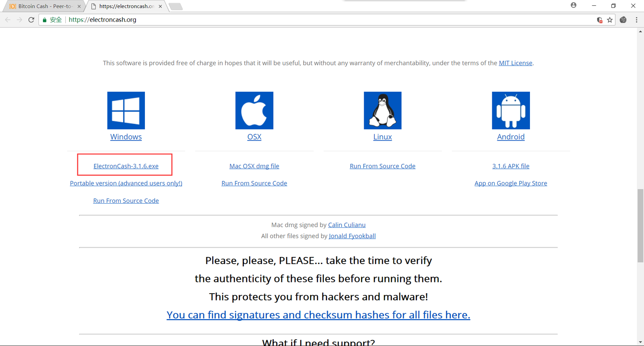
Task: Click the green secure padlock icon
Action: [x=44, y=20]
